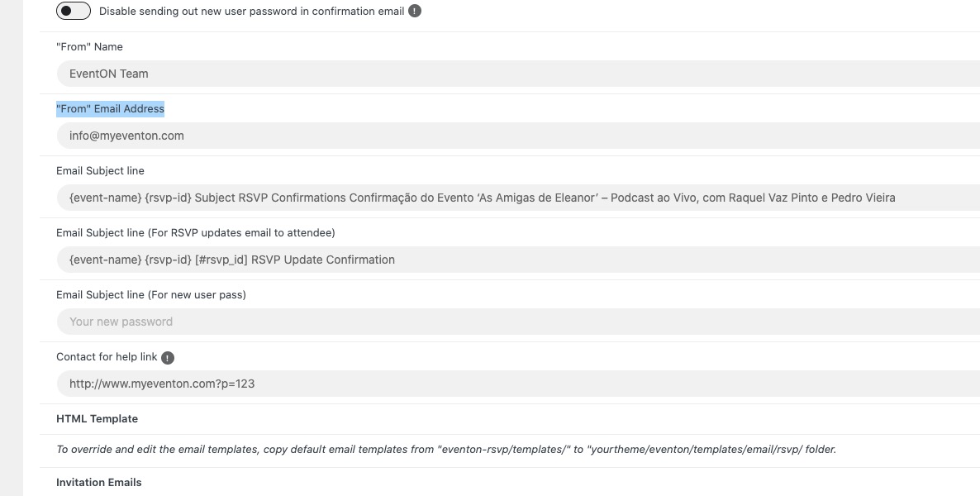The width and height of the screenshot is (980, 496).
Task: Click the RSVP Update Confirmation subject field
Action: pos(518,260)
